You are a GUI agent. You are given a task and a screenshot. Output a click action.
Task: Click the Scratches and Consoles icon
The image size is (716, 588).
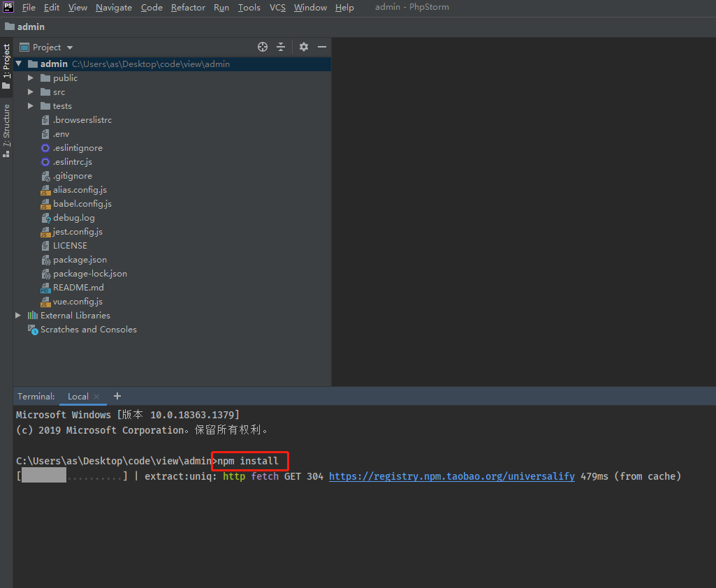pos(33,330)
